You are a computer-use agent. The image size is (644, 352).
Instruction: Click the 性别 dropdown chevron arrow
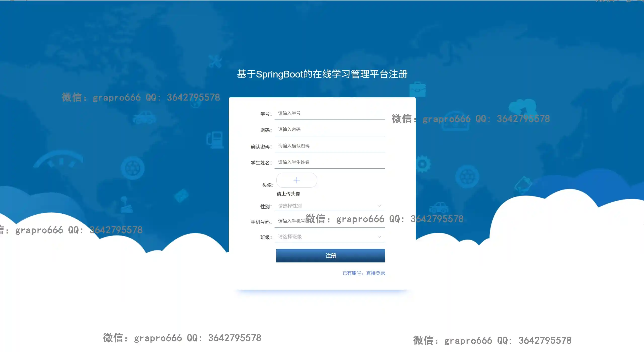(379, 206)
